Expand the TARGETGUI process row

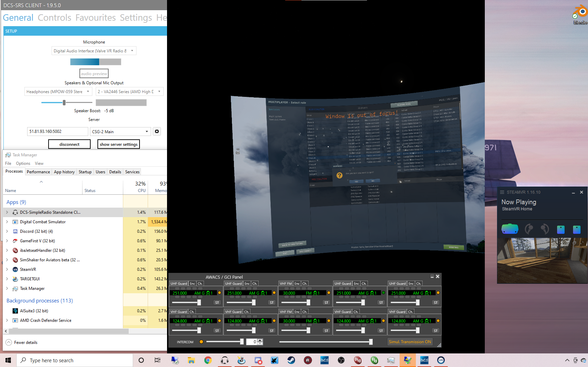point(7,279)
